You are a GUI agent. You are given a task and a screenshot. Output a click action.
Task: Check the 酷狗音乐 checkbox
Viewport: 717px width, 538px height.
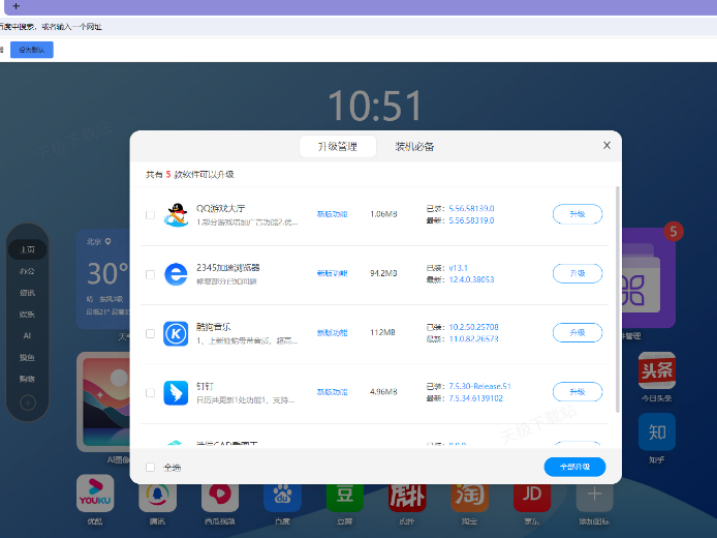[150, 333]
